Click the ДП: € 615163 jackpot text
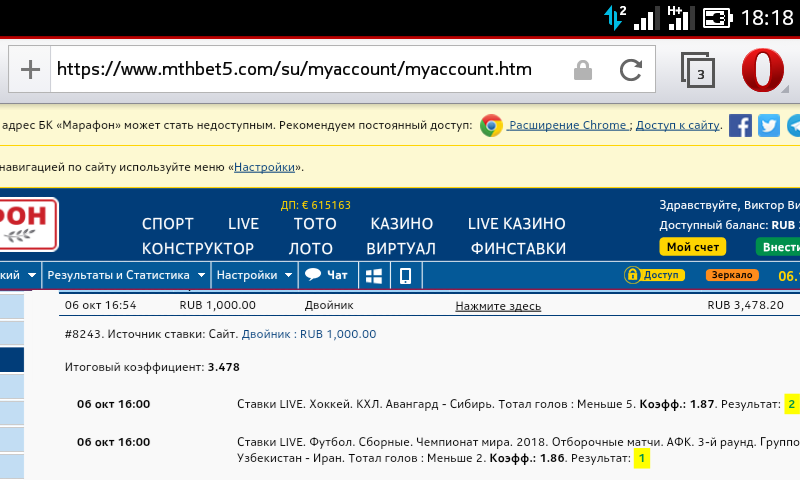This screenshot has height=480, width=800. (x=315, y=205)
